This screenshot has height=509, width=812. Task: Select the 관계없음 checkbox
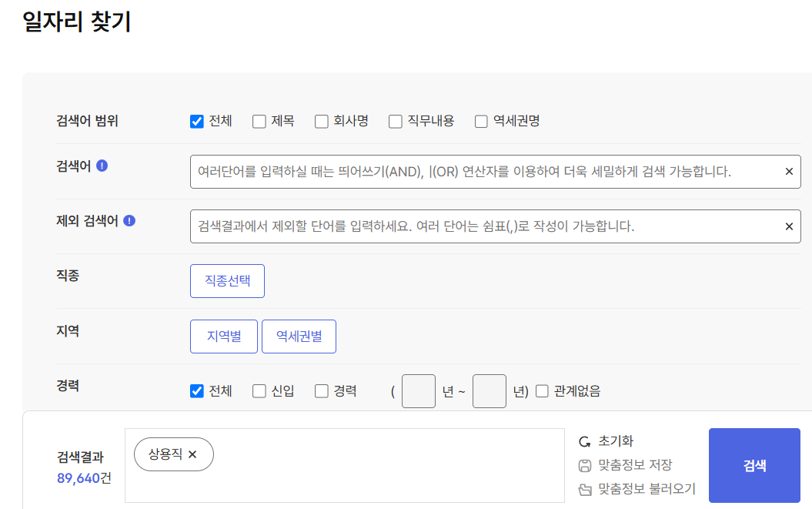542,391
